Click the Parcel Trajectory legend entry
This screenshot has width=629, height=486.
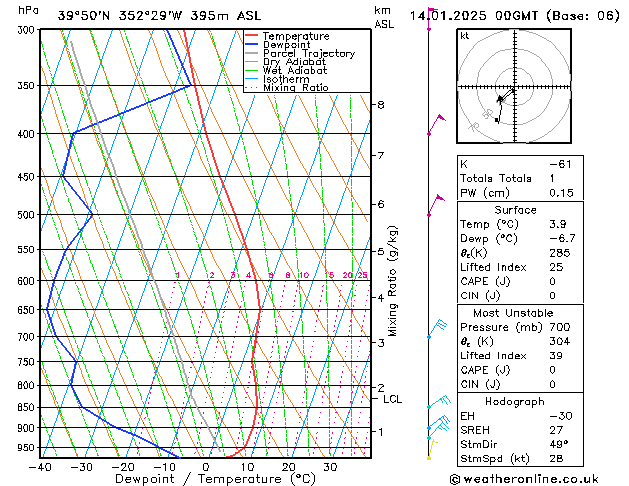coord(300,53)
